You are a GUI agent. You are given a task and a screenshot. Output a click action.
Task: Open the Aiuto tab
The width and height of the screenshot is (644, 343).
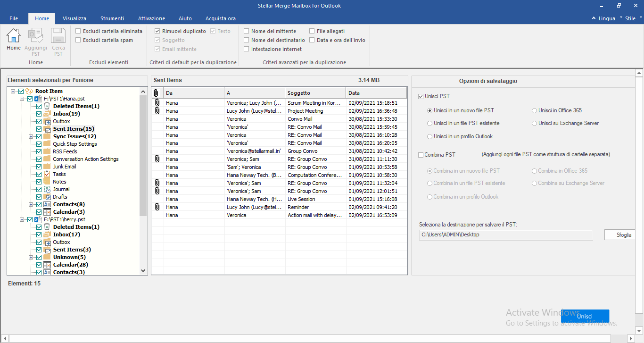(185, 18)
